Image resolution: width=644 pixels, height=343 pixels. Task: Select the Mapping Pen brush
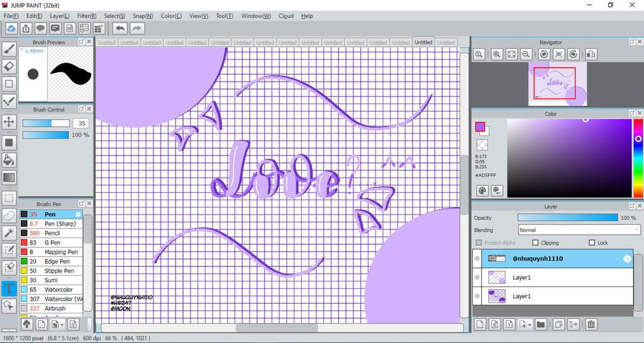(x=52, y=252)
